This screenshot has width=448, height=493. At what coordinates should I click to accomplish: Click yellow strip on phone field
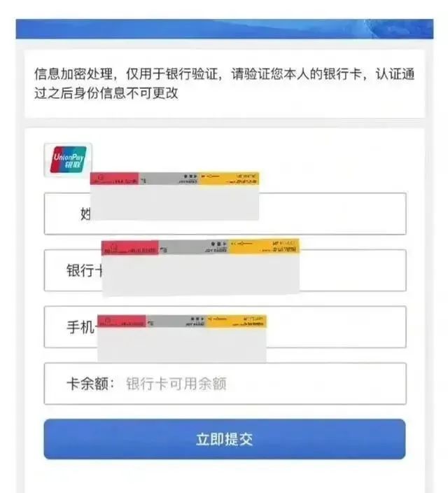pos(246,321)
